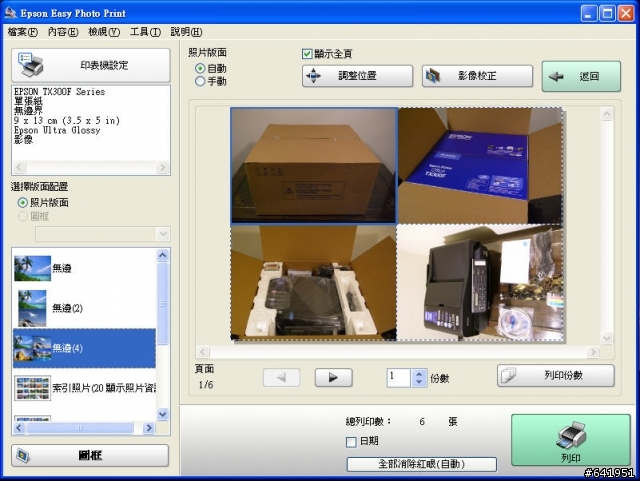640x481 pixels.
Task: Click 9 x 13 cm paper size text
Action: 67,120
